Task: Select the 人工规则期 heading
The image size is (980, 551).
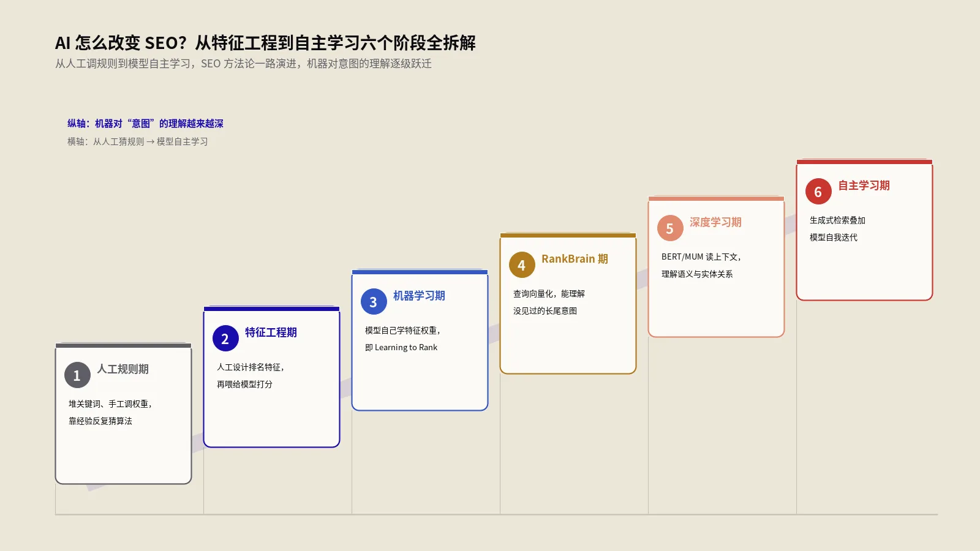Action: [123, 369]
